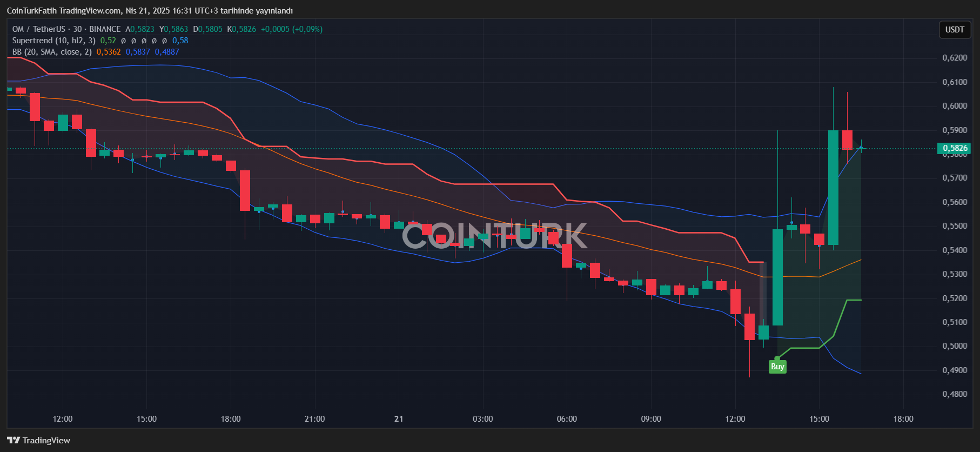
Task: Click the 09:00 time axis label
Action: click(x=651, y=419)
